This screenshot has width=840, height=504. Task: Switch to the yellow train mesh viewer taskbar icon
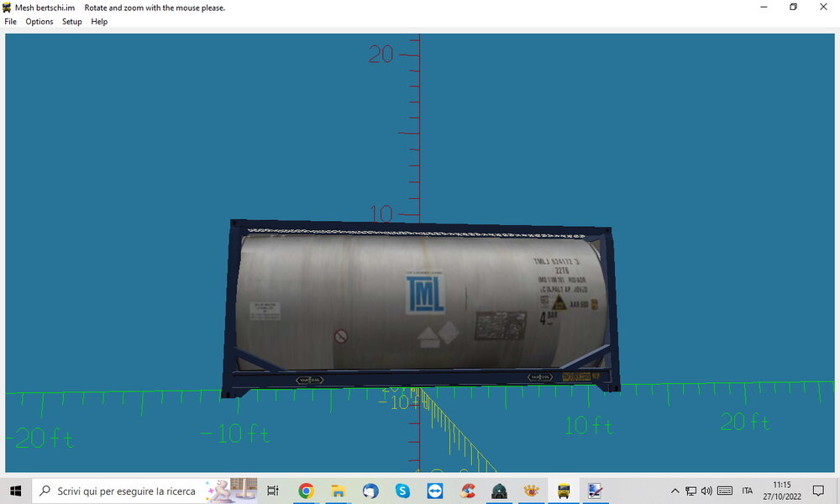point(564,491)
